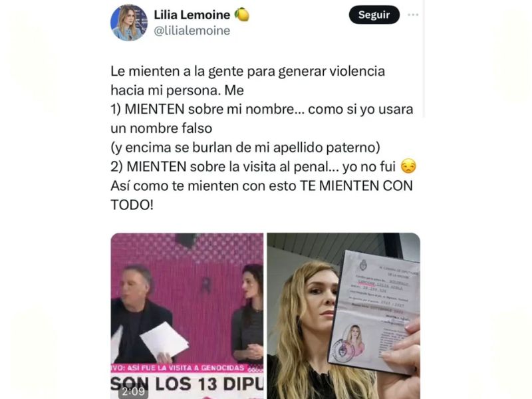Click the 'TE MIENTEN CON TODO!' text
Image resolution: width=532 pixels, height=399 pixels.
(x=261, y=195)
